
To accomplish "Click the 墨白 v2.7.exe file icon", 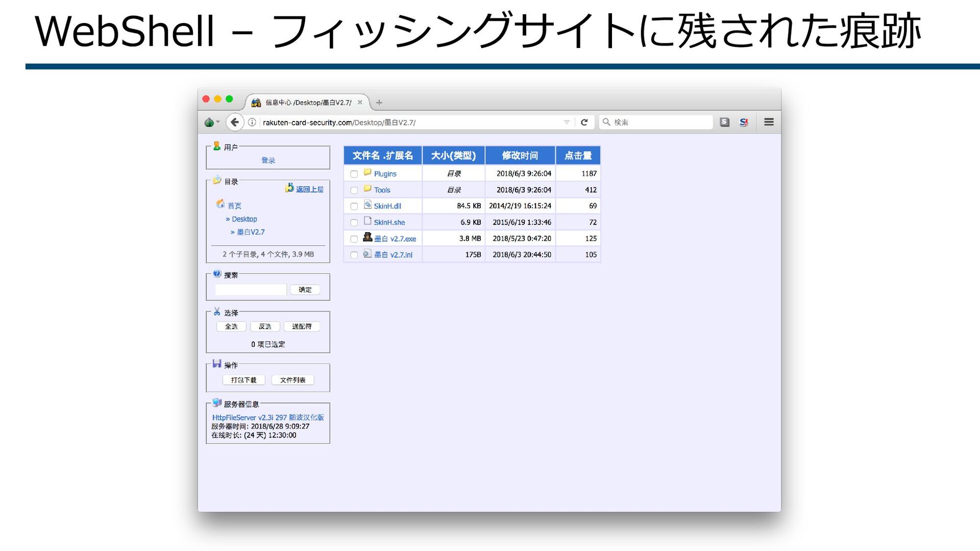I will pyautogui.click(x=367, y=237).
